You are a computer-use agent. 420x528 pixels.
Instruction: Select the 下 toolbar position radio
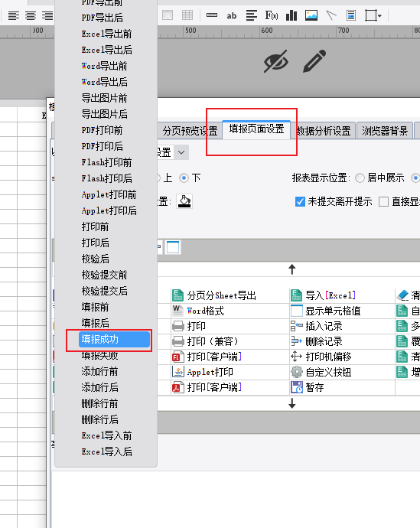tap(184, 178)
